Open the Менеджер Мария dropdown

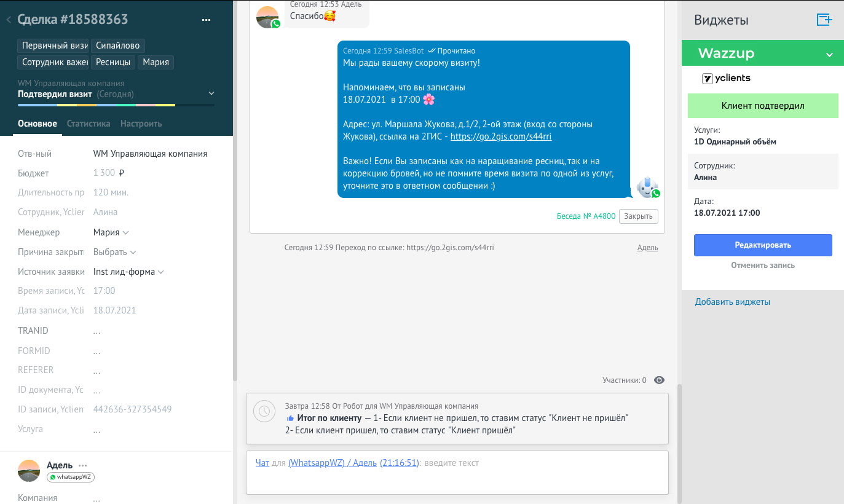(x=111, y=232)
